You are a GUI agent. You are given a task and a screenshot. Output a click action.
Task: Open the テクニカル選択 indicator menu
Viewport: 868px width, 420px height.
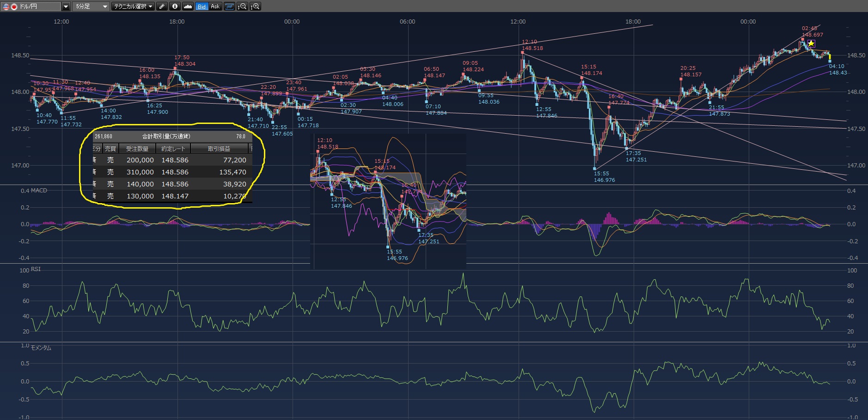point(133,6)
